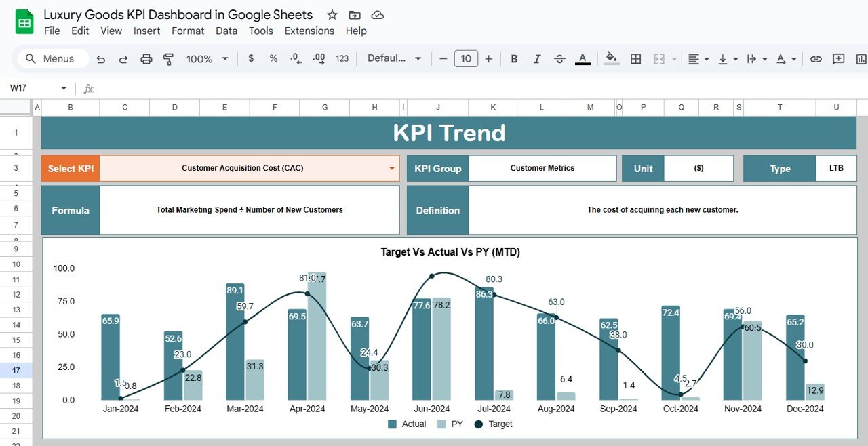This screenshot has height=446, width=868.
Task: Open the Tools menu
Action: 260,31
